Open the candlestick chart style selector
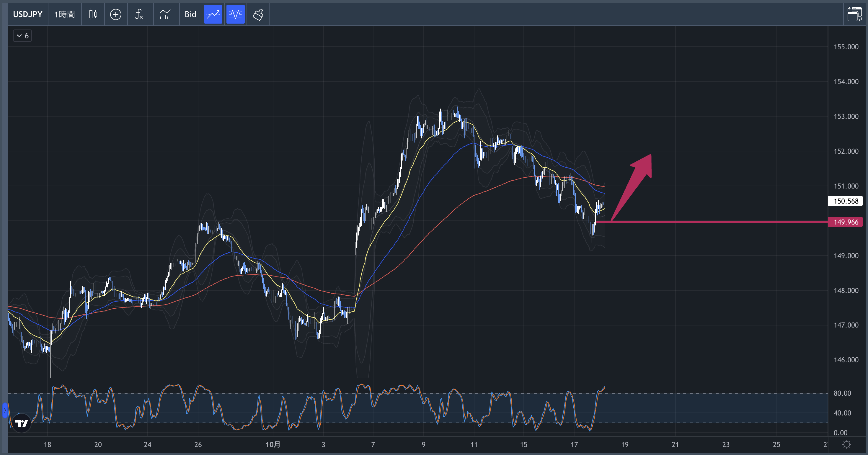868x455 pixels. point(93,14)
